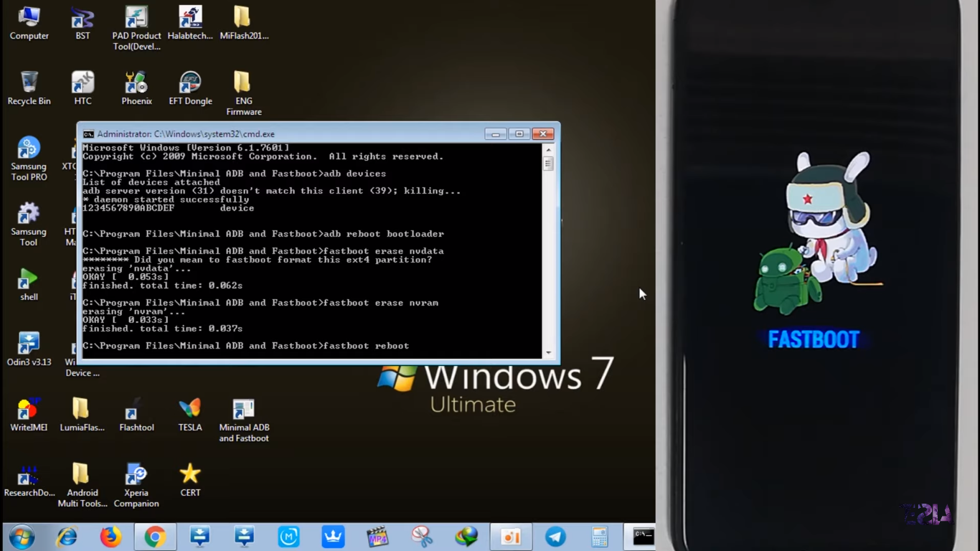Click the 'OKAY [ 0.053s]' output line
980x551 pixels.
pyautogui.click(x=126, y=277)
